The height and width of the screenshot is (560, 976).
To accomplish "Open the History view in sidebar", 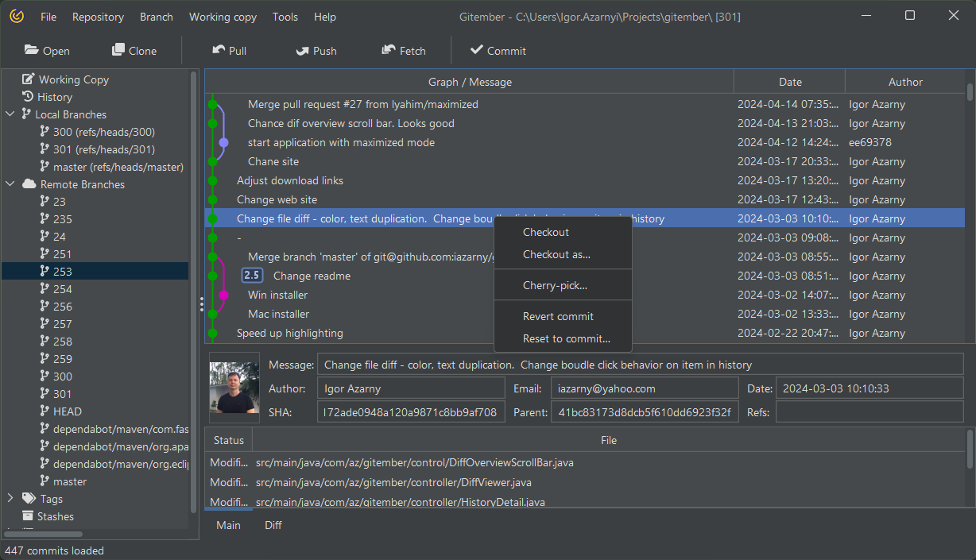I will (54, 97).
